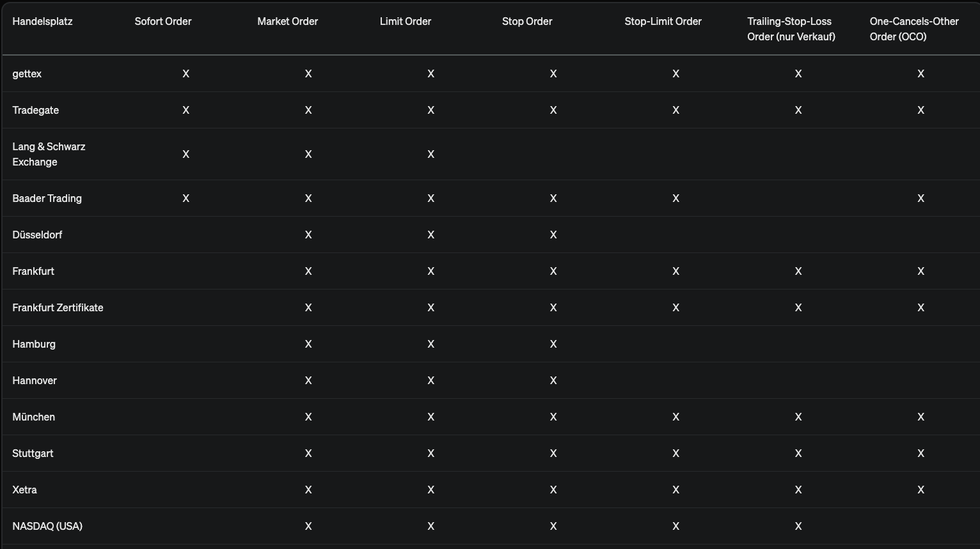980x549 pixels.
Task: Click the Stop Order header text
Action: [527, 21]
